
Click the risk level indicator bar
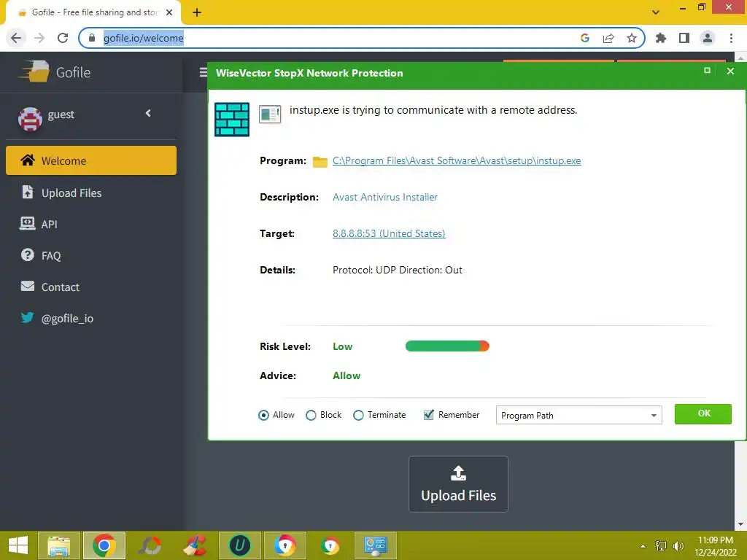(x=447, y=346)
